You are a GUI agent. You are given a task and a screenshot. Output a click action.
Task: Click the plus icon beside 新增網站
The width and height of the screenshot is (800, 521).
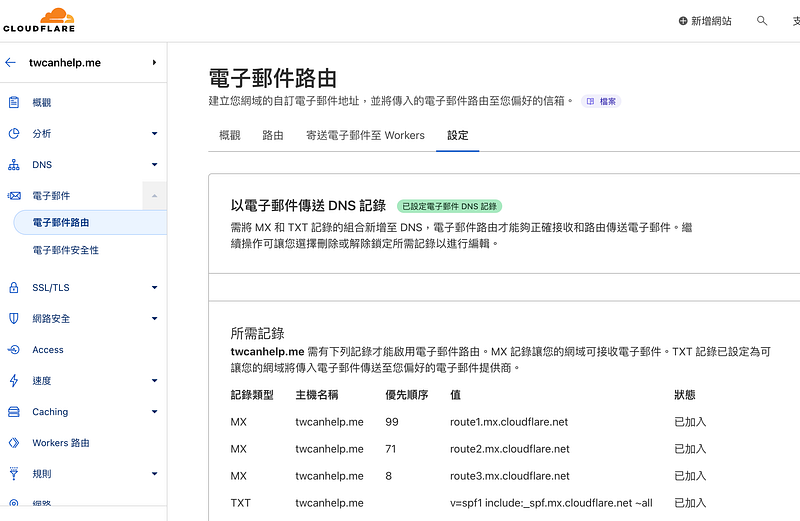click(x=683, y=21)
